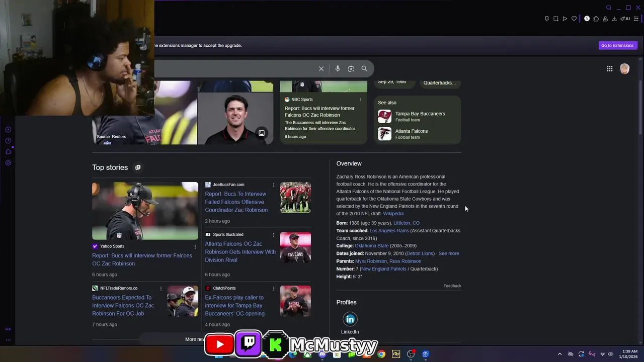
Task: Follow the Wikipedia source link
Action: pyautogui.click(x=393, y=214)
